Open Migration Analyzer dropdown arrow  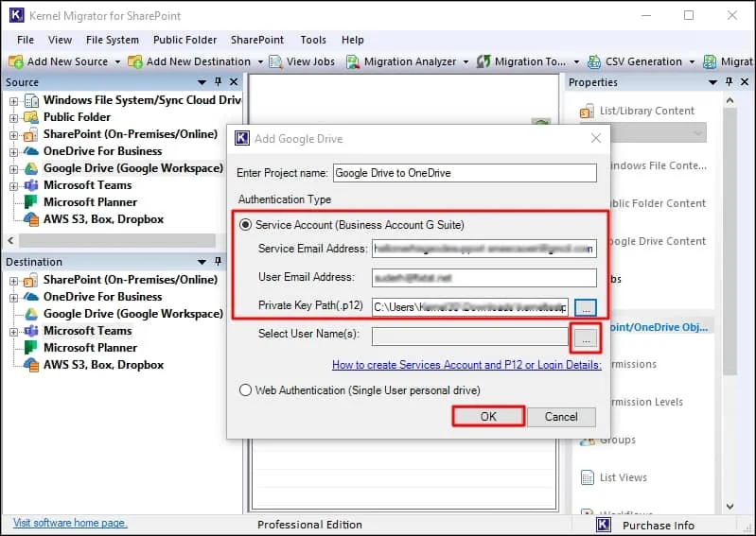click(x=466, y=62)
